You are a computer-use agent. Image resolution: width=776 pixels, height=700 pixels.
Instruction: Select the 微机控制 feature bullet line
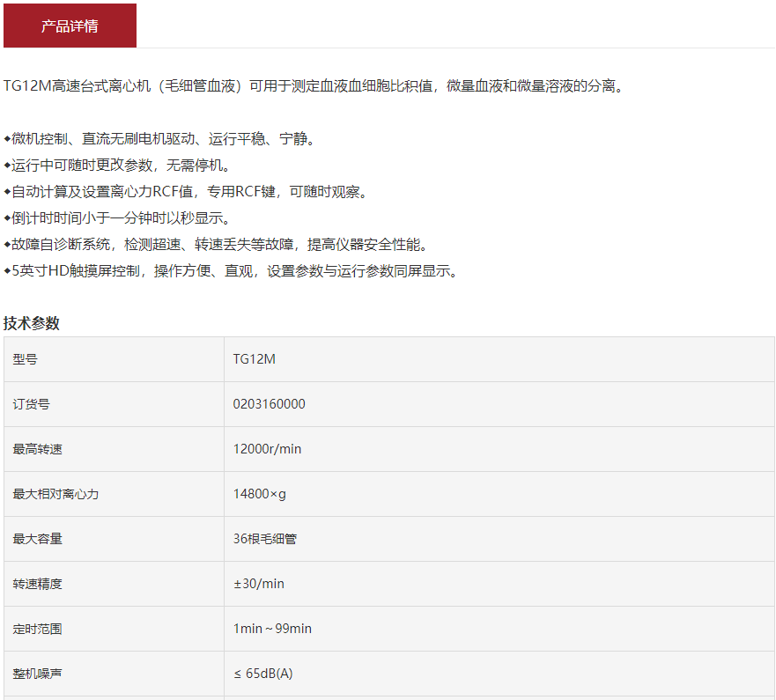162,139
